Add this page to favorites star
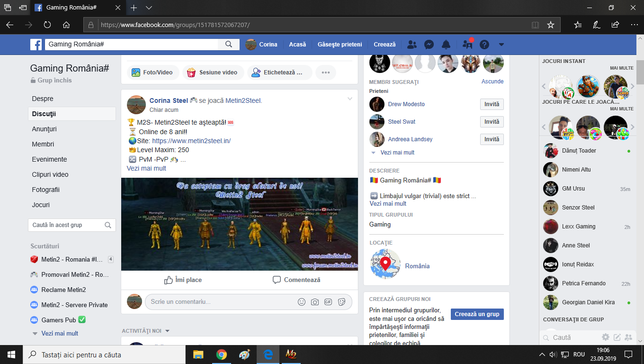Image resolution: width=644 pixels, height=364 pixels. tap(550, 25)
